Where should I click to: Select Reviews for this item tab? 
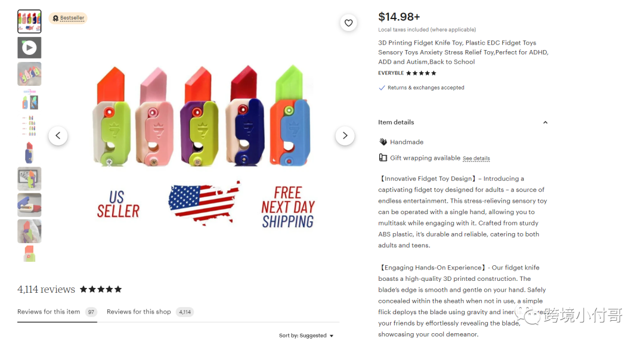[48, 312]
